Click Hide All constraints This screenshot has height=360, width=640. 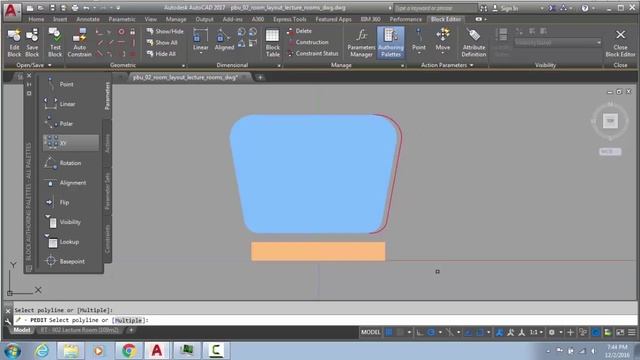(x=161, y=54)
